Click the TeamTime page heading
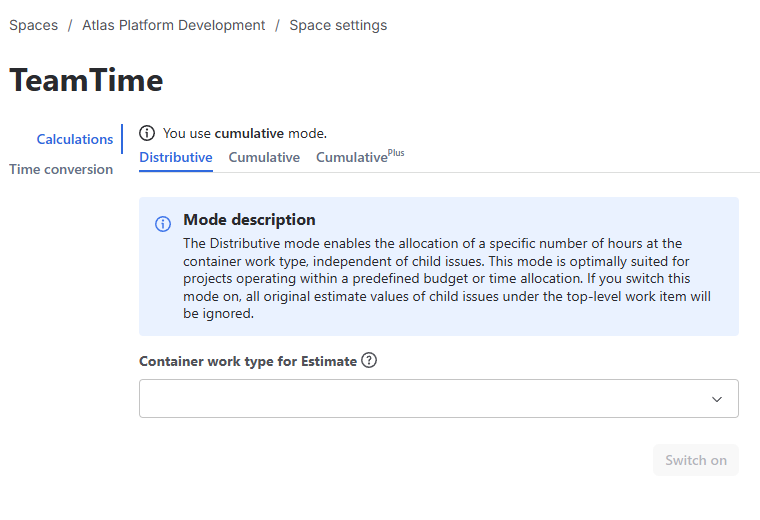 86,81
